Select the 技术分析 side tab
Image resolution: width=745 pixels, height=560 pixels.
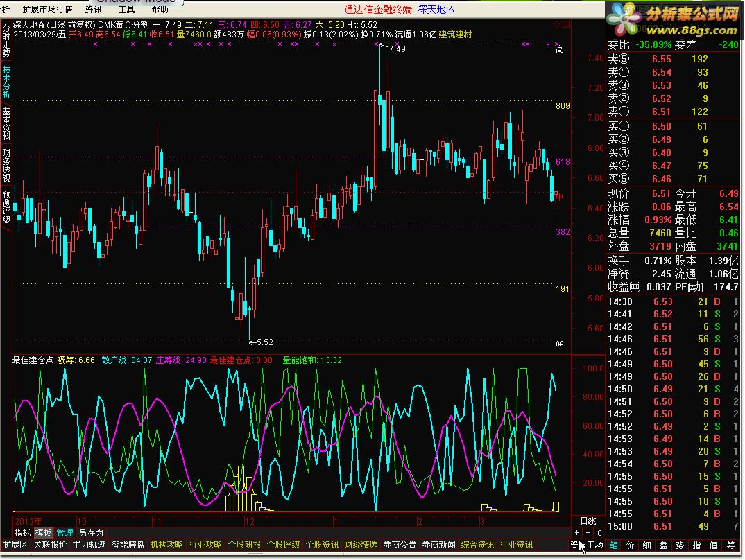click(x=6, y=82)
